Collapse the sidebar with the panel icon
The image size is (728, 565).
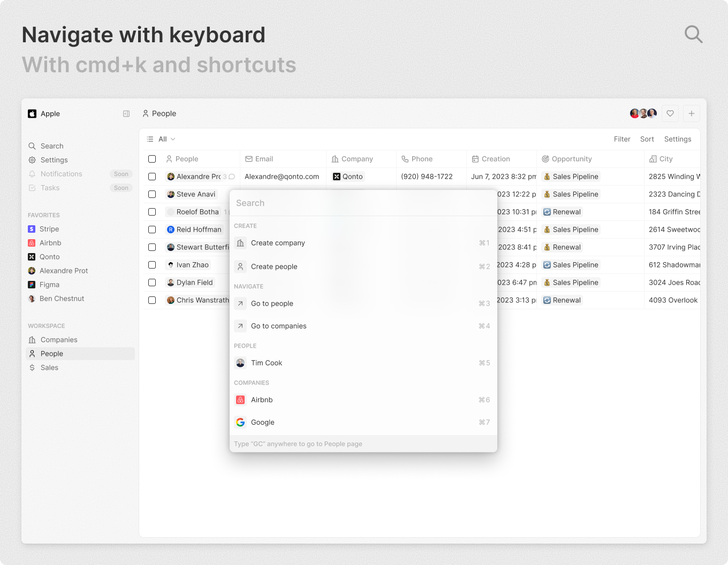tap(126, 113)
